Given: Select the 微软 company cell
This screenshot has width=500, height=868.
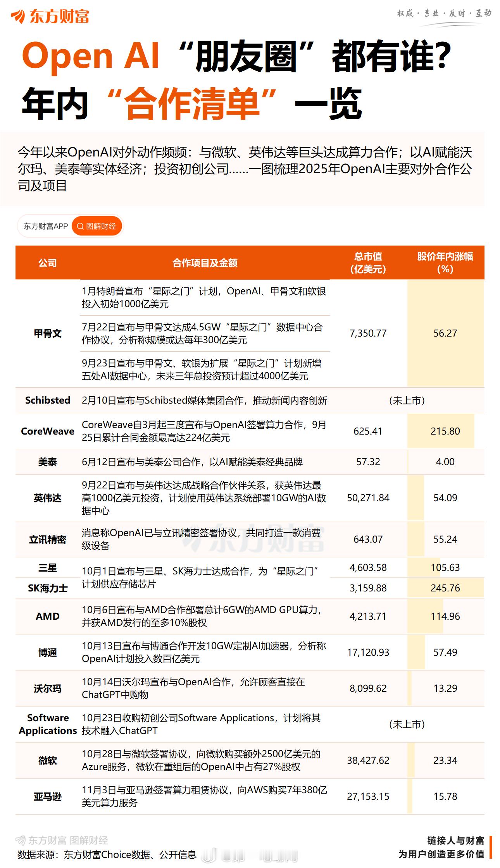Looking at the screenshot, I should (x=48, y=761).
